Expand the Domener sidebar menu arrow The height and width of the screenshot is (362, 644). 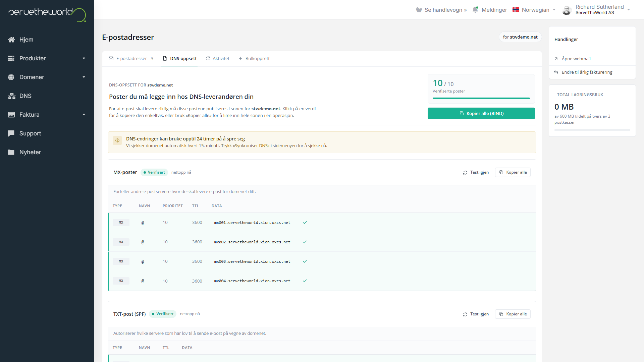click(84, 77)
